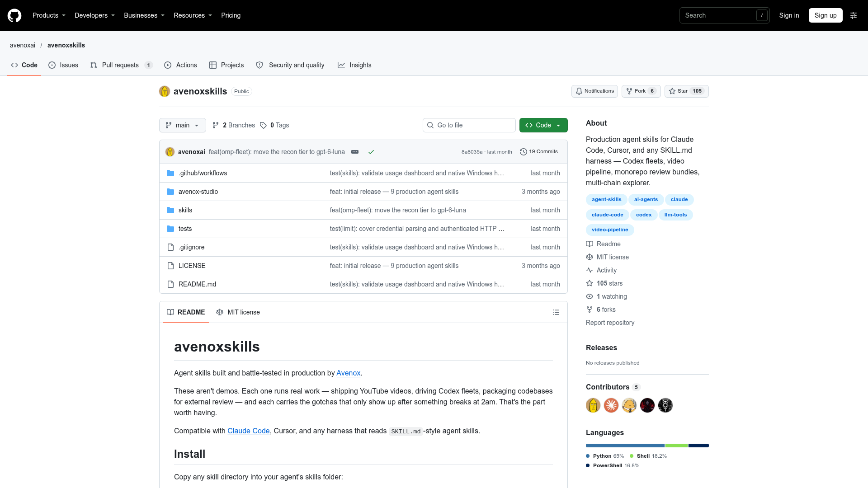
Task: View 2 Branches
Action: [234, 125]
